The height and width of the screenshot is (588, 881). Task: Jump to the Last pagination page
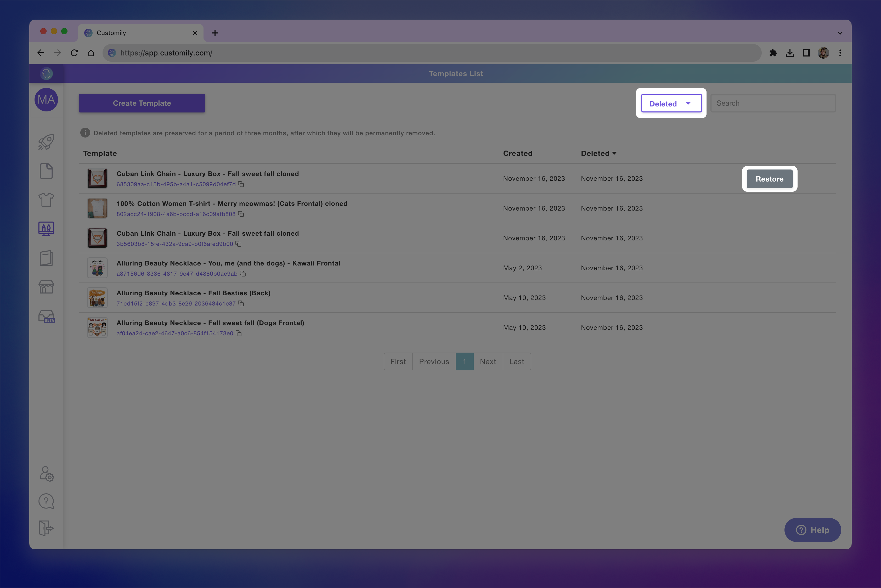[x=516, y=361]
